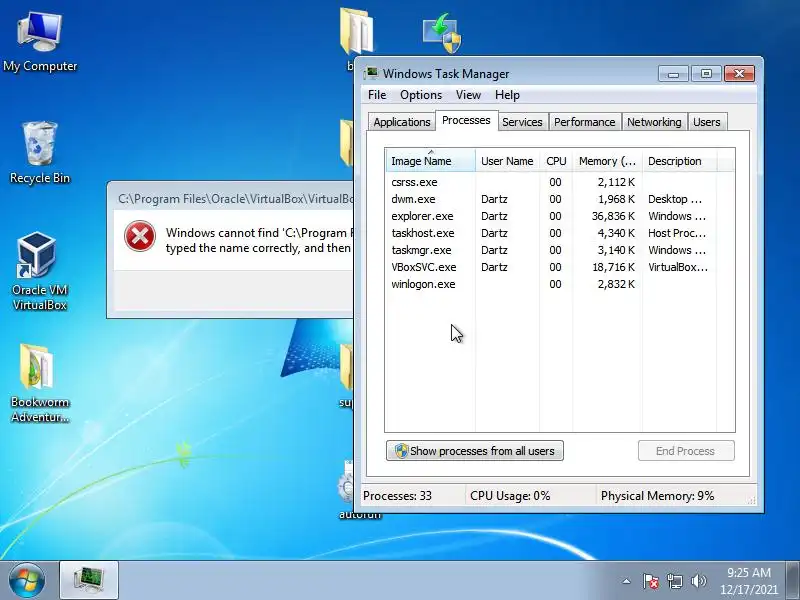
Task: Click the red error icon in dialog
Action: (x=140, y=236)
